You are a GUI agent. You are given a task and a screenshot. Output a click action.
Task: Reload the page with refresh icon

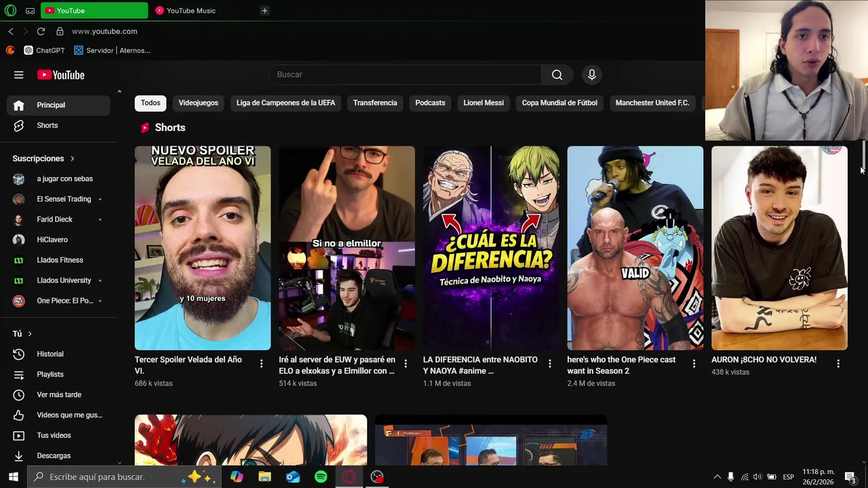pyautogui.click(x=41, y=31)
